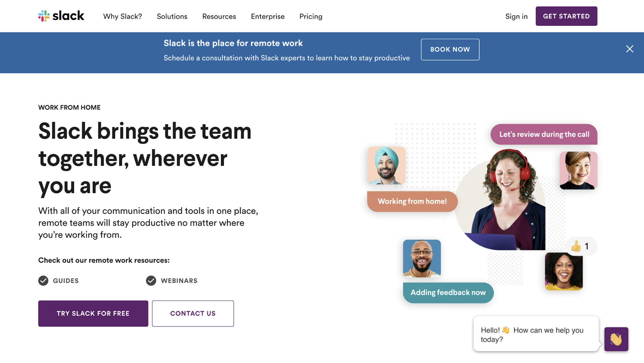Open the Resources menu
The image size is (644, 363).
click(219, 16)
